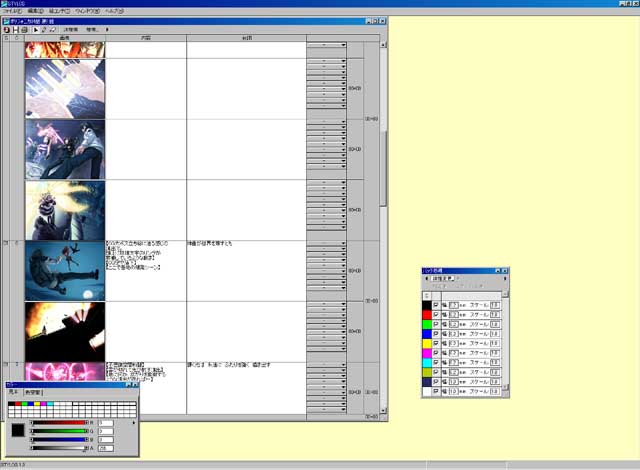Open the topmost dropdown in the piano thumbnail row
Viewport: 640px width, 470px height.
click(327, 62)
